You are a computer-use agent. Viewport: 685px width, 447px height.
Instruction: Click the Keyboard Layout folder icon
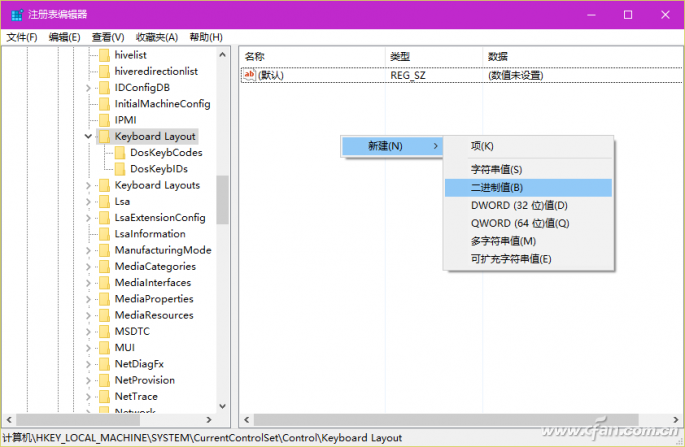(x=104, y=136)
